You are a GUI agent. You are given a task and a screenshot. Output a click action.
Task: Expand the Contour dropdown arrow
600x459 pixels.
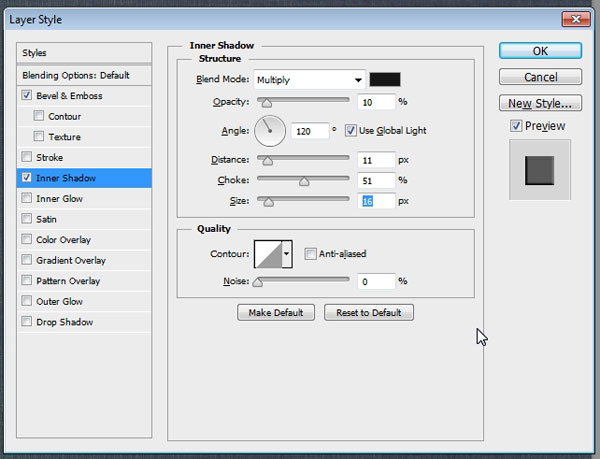[x=288, y=254]
